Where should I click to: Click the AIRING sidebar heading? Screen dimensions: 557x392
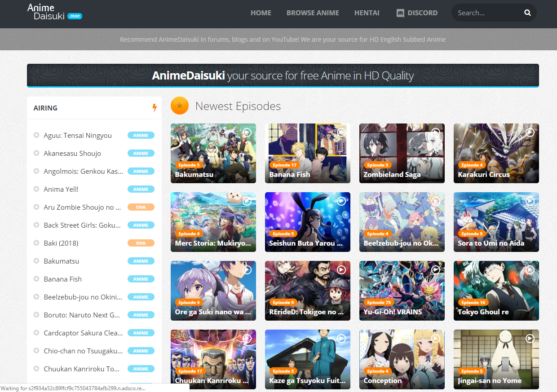45,108
